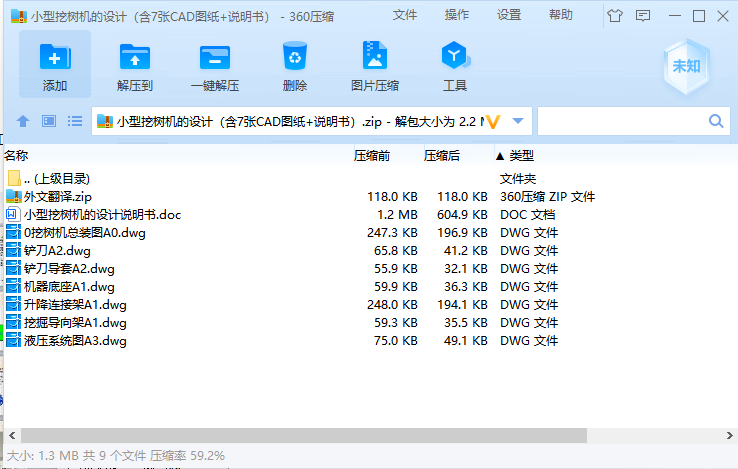Screen dimensions: 738x469
Task: Open the 工具 (Tools) icon
Action: point(455,56)
